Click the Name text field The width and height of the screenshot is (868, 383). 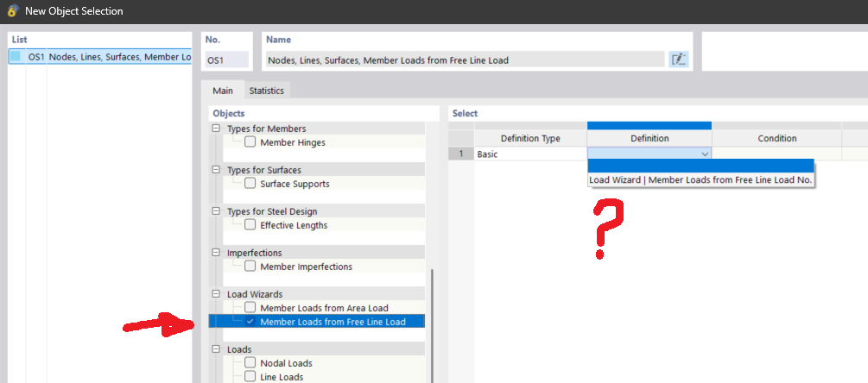(x=464, y=60)
